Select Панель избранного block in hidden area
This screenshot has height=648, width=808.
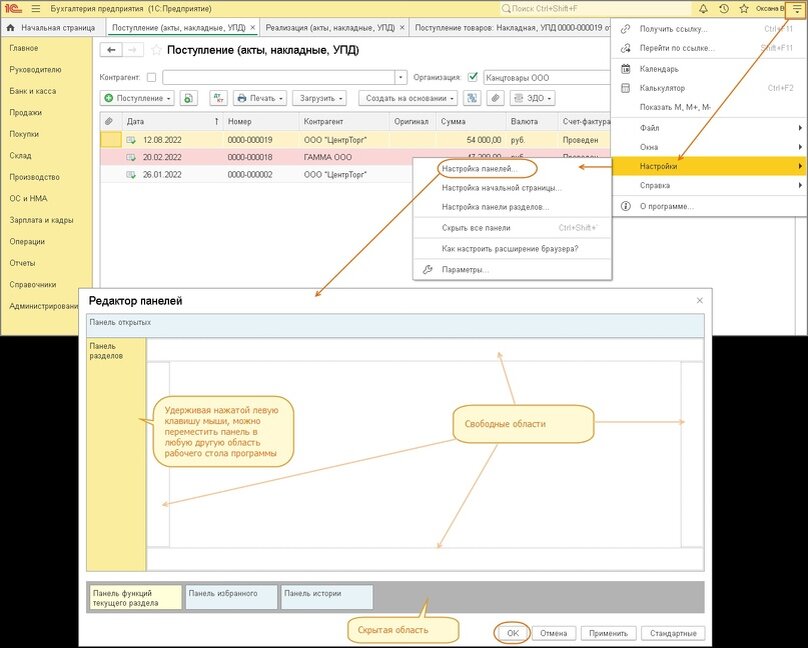tap(231, 598)
